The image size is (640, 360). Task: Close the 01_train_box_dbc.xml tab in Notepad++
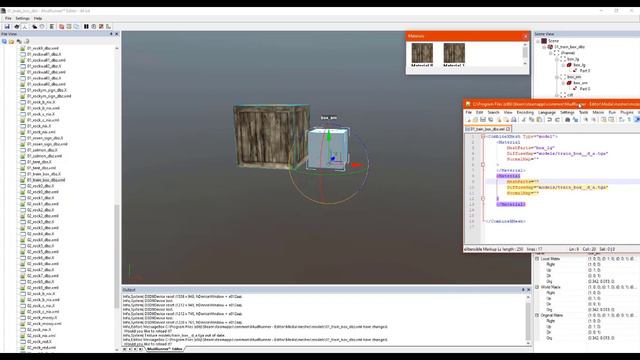(508, 129)
